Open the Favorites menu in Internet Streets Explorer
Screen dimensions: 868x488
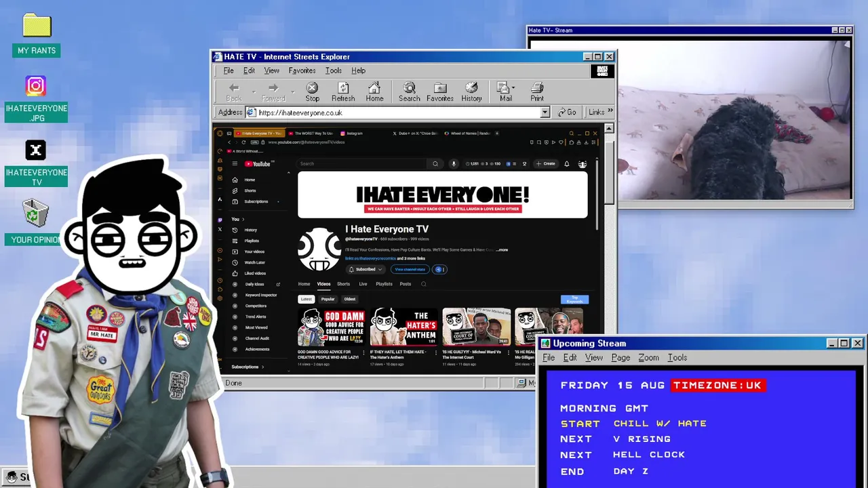302,70
